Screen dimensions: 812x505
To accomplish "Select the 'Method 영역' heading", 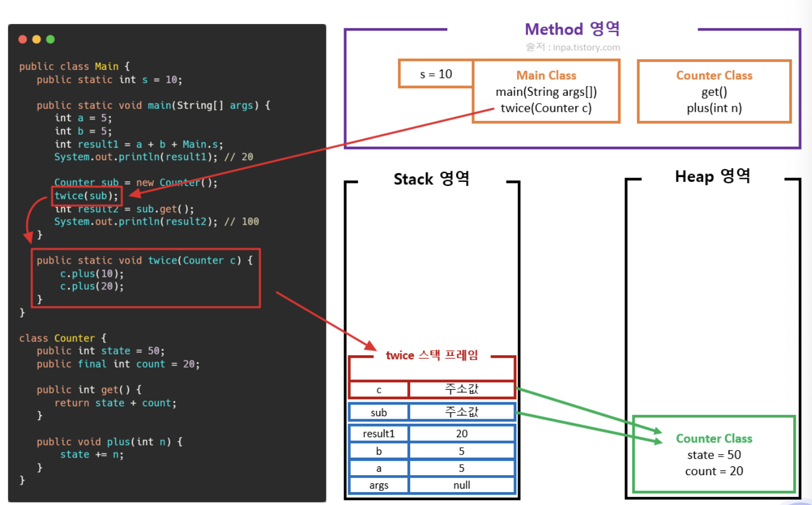I will pos(572,29).
